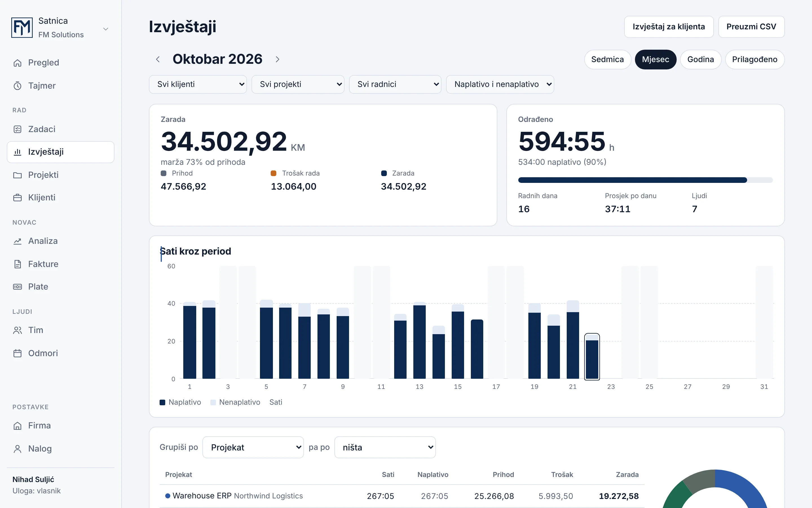Click Oktobar 2026 period heading
Viewport: 812px width, 508px height.
(x=217, y=60)
